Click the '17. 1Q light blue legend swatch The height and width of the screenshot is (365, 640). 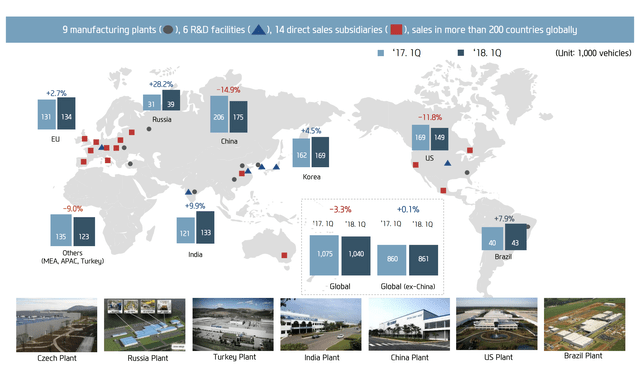click(x=381, y=53)
